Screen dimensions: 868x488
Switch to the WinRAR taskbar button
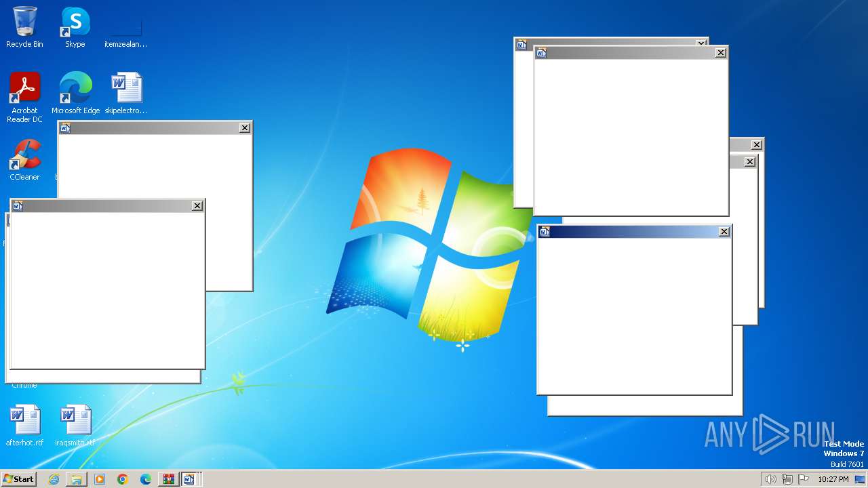pos(168,479)
